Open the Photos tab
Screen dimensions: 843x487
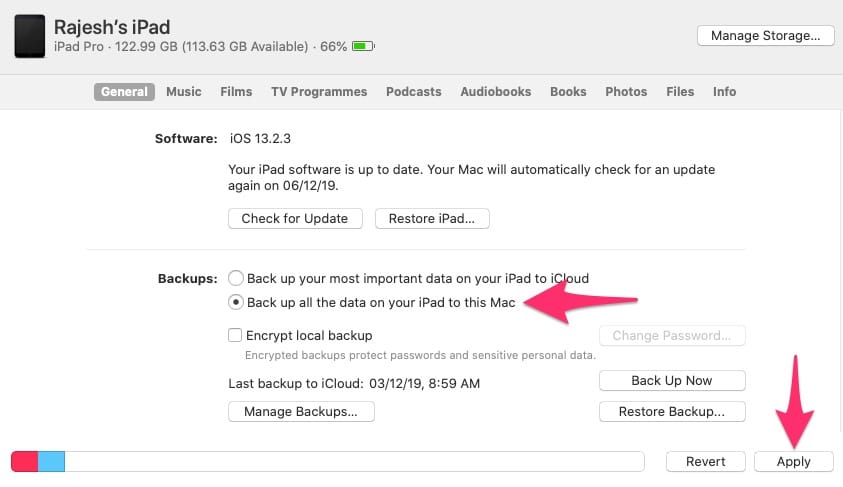[x=626, y=91]
